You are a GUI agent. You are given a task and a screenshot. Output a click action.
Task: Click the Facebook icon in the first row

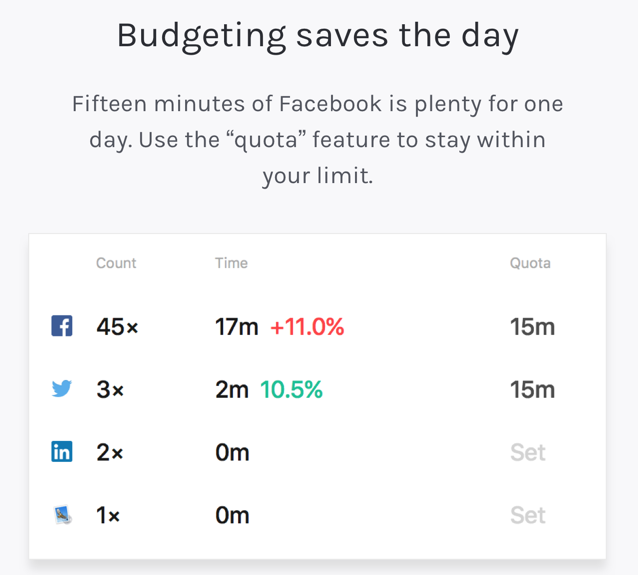tap(62, 326)
